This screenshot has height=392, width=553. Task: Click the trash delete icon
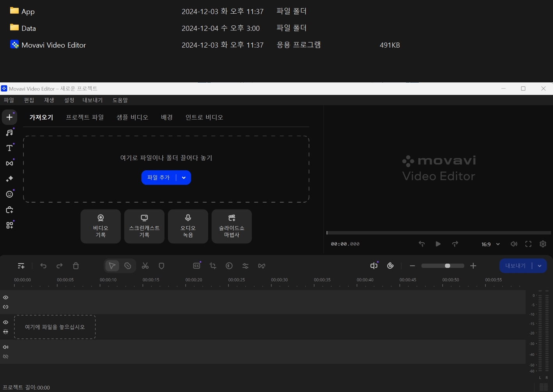pyautogui.click(x=76, y=266)
